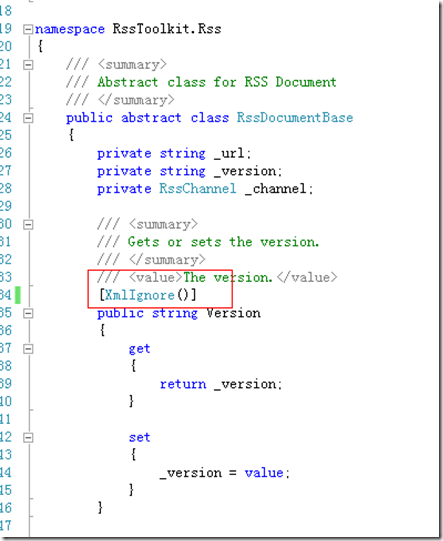Screen dimensions: 443x541
Task: Click the _channel field name
Action: click(x=276, y=189)
